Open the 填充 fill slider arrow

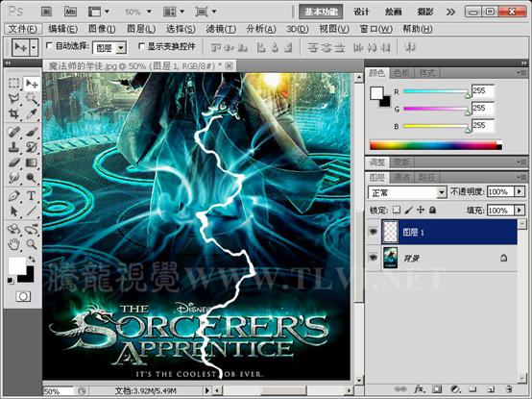(520, 211)
